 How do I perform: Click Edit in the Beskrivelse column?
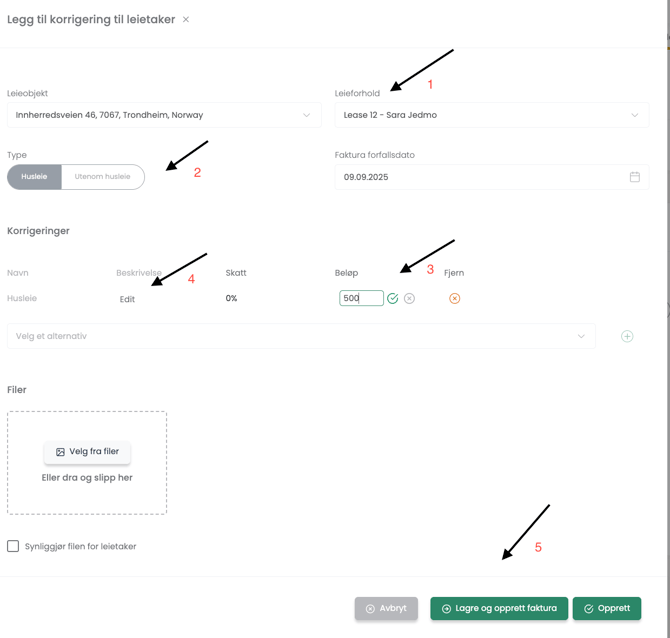pos(127,299)
